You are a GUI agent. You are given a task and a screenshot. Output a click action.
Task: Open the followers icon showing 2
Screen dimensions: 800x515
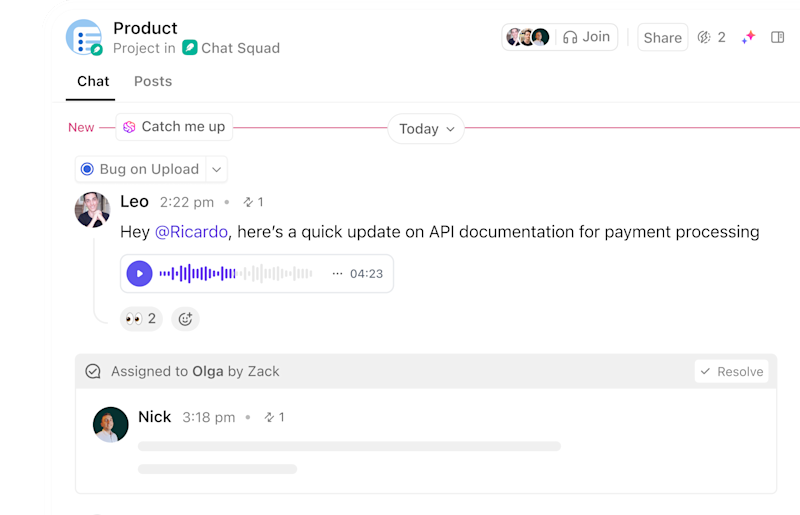[x=711, y=37]
